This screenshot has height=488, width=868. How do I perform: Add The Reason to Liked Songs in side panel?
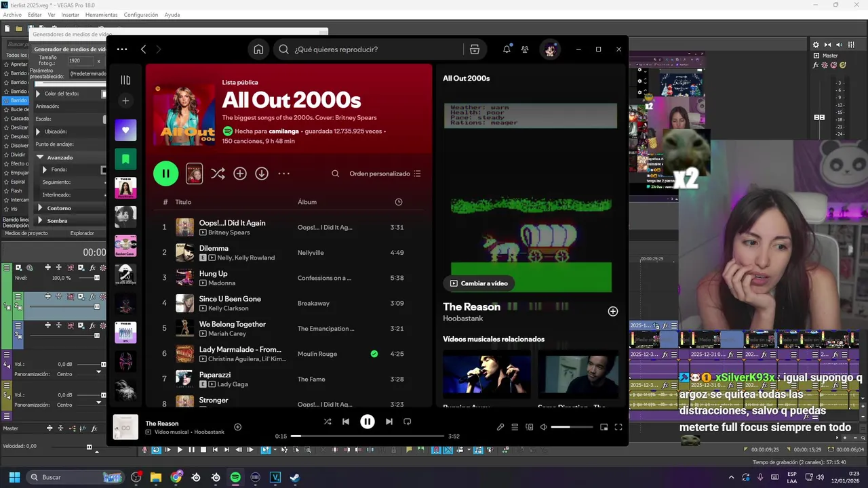point(613,311)
